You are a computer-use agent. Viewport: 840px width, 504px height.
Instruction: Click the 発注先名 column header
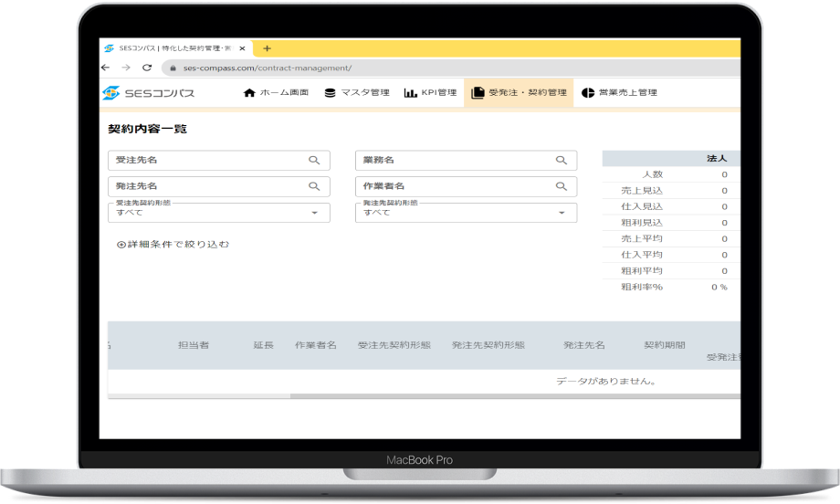click(x=584, y=345)
